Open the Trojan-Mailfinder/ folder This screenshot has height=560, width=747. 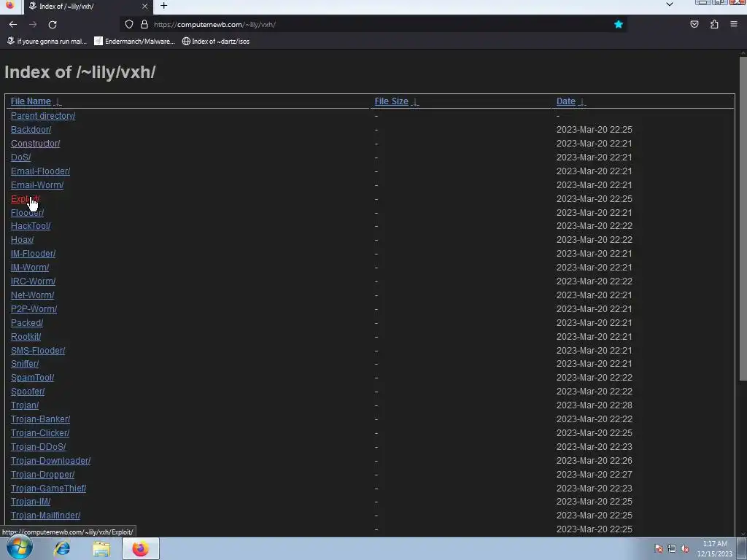pos(45,516)
